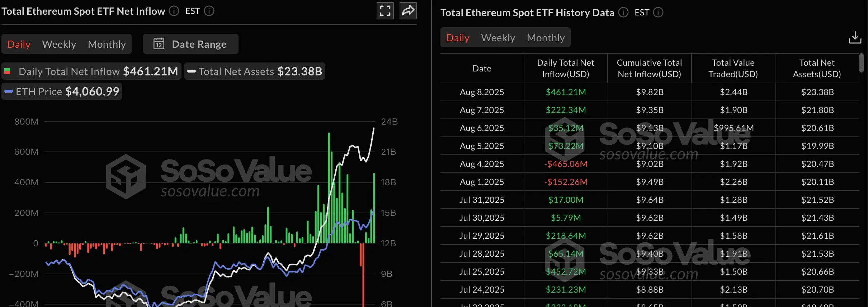Click the Date column header
Screen dimensions: 868x307
[x=482, y=68]
